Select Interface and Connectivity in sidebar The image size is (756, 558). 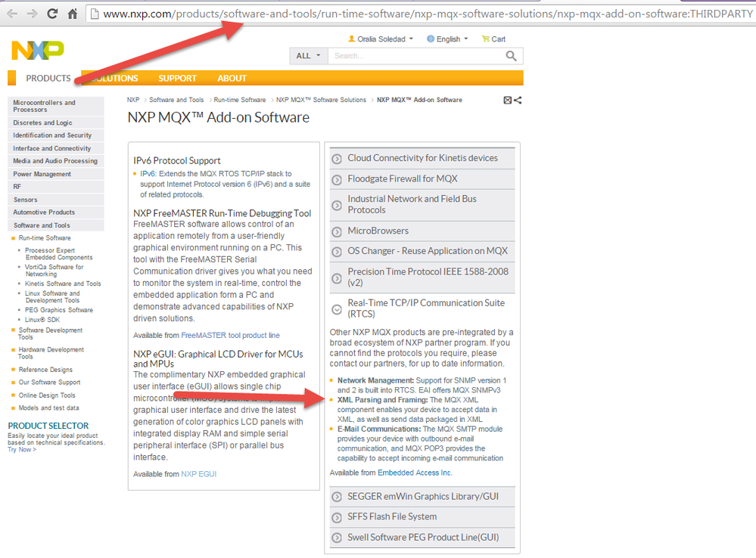tap(56, 148)
